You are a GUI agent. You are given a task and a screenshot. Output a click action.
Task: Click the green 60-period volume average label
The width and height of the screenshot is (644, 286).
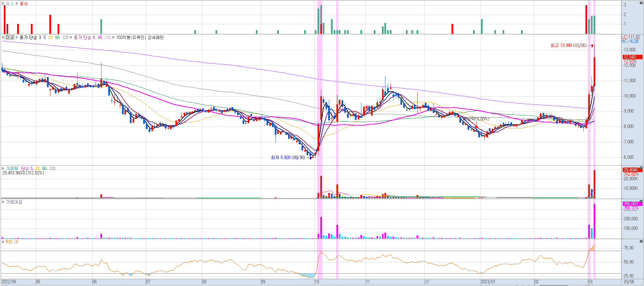coord(44,168)
